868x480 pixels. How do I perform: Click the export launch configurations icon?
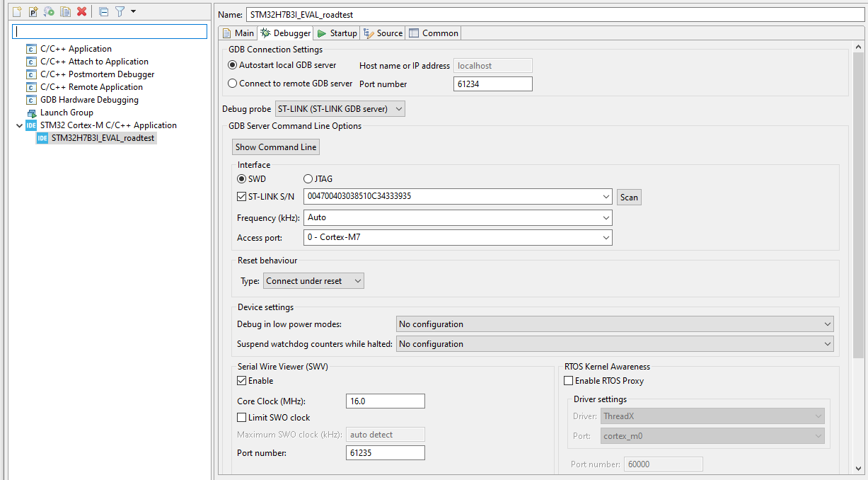point(48,11)
